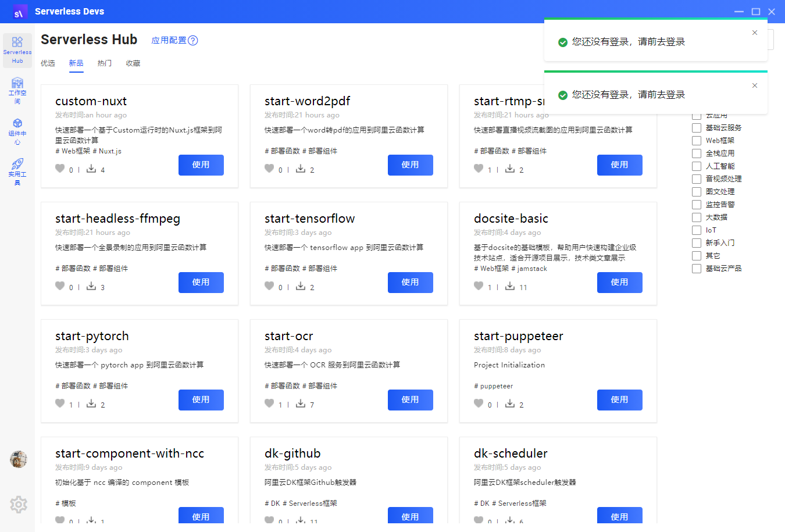Click 使用 on the start-tensorflow card
This screenshot has height=532, width=785.
pyautogui.click(x=411, y=282)
